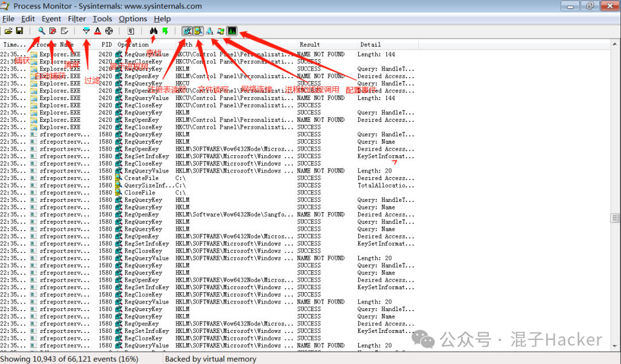Viewport: 621px width, 364px height.
Task: Open the Tools menu
Action: point(102,18)
